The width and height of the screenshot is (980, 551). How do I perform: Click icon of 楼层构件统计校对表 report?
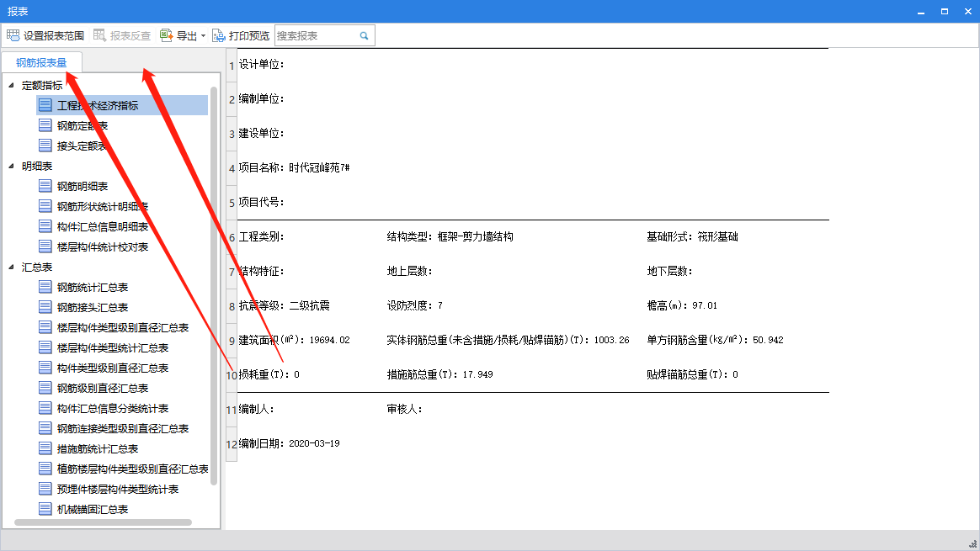point(45,246)
